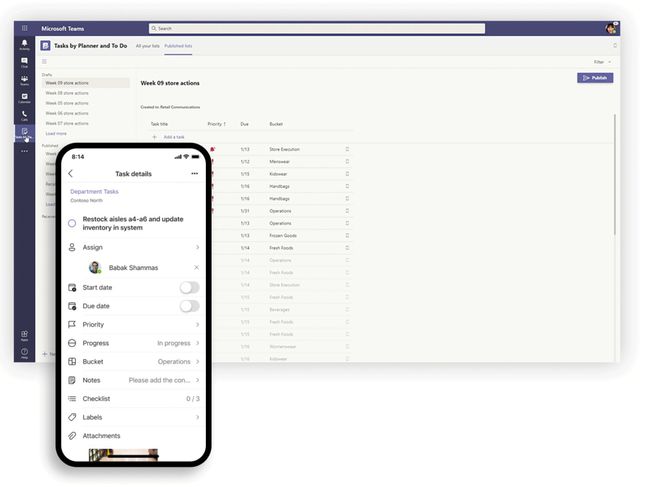The width and height of the screenshot is (650, 487).
Task: Open row menu for Menswear task
Action: click(347, 162)
